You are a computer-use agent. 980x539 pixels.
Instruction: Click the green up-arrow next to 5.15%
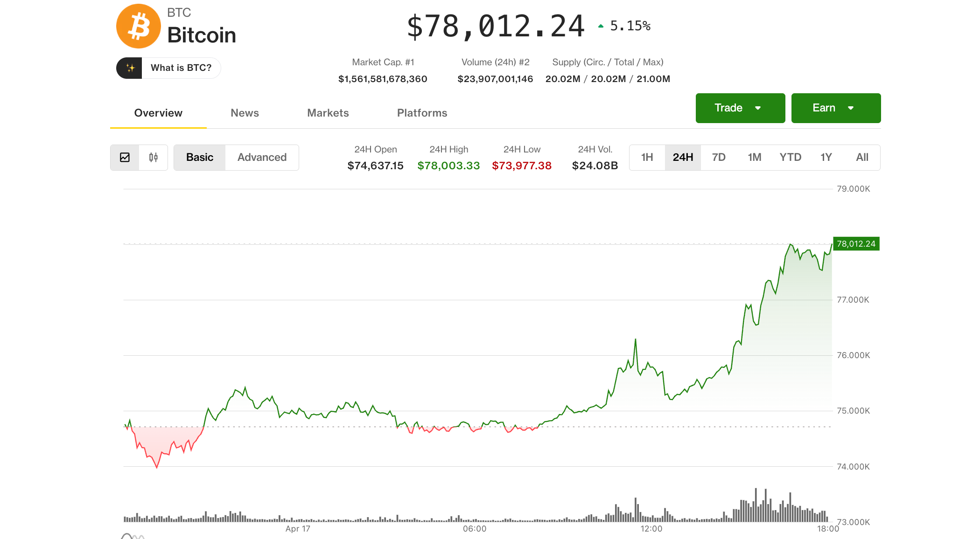(601, 26)
